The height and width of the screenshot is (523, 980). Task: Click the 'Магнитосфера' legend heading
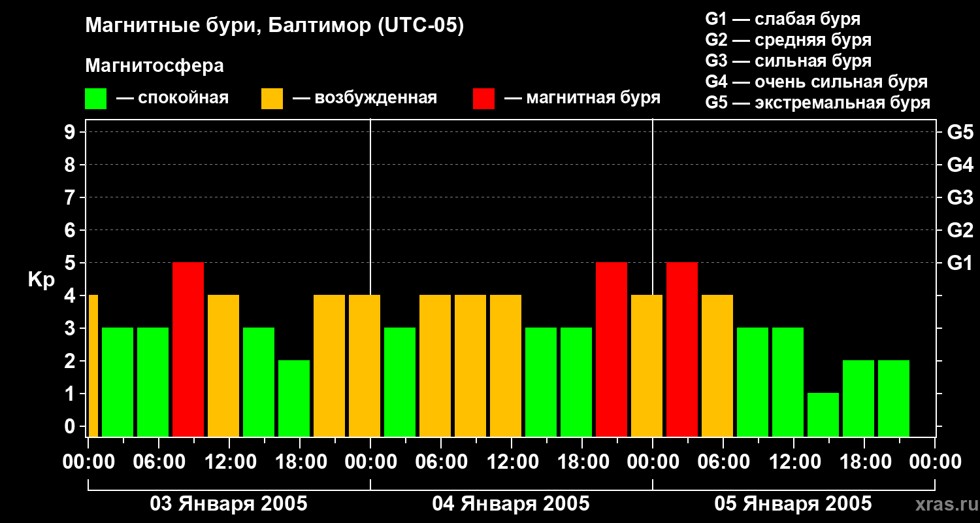pyautogui.click(x=154, y=66)
